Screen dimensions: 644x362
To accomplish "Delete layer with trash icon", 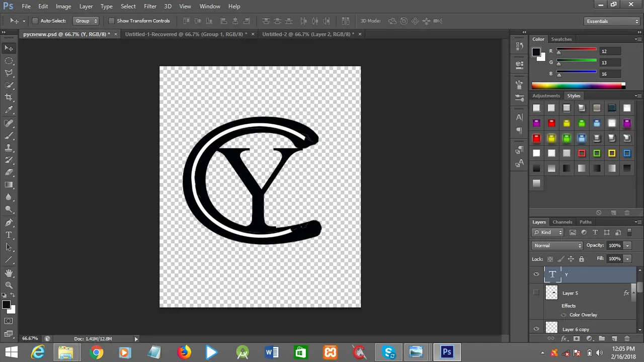I will [x=626, y=338].
